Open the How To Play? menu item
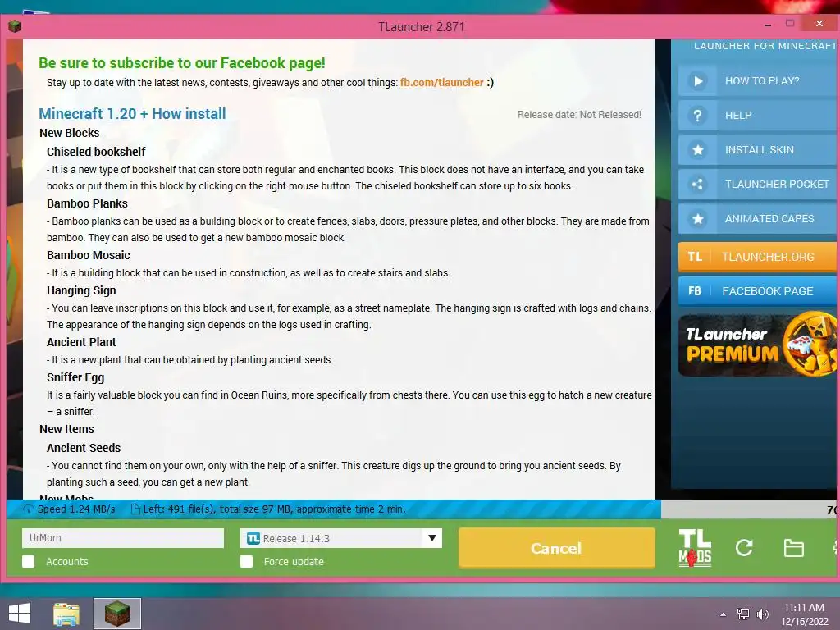Image resolution: width=840 pixels, height=630 pixels. [x=757, y=81]
